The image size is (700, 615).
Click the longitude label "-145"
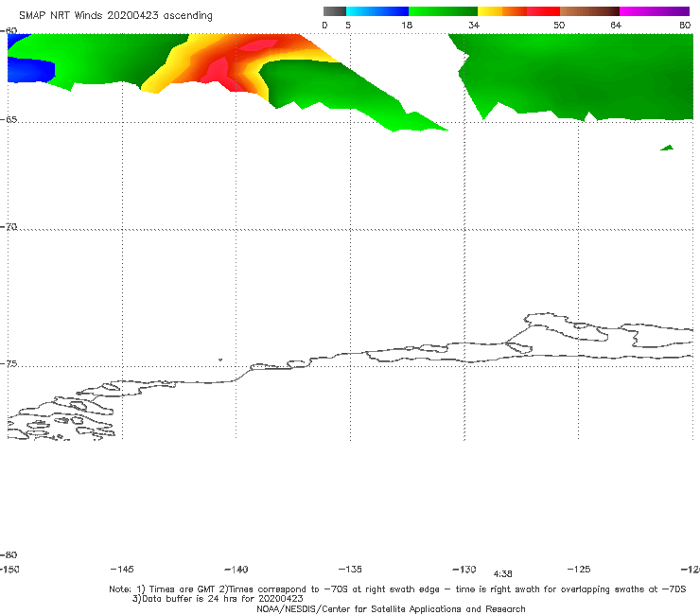[122, 570]
